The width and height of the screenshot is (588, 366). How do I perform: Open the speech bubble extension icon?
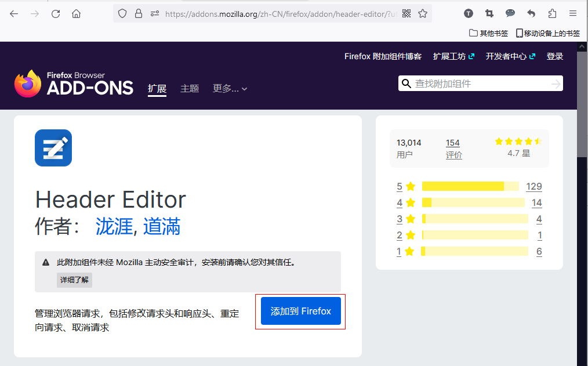point(510,14)
